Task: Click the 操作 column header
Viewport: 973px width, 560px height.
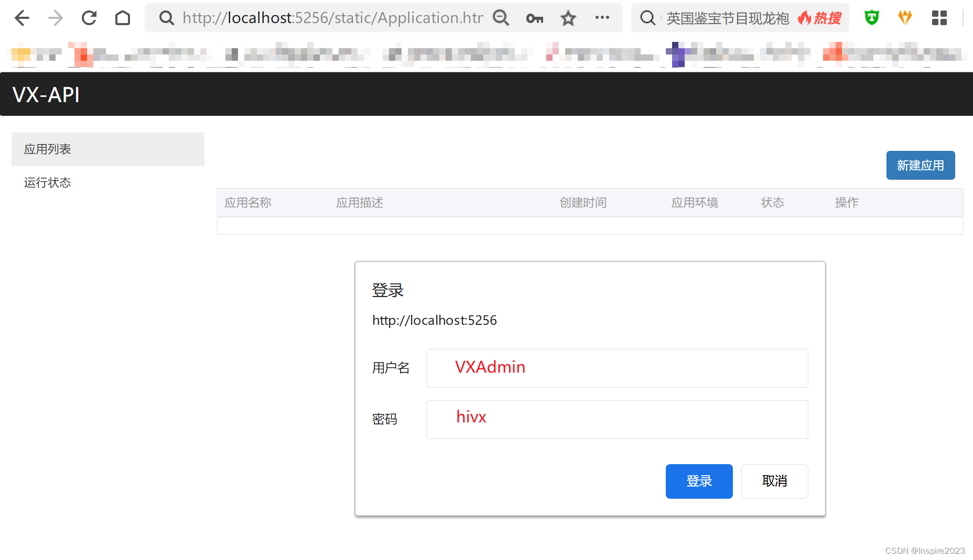Action: coord(847,203)
